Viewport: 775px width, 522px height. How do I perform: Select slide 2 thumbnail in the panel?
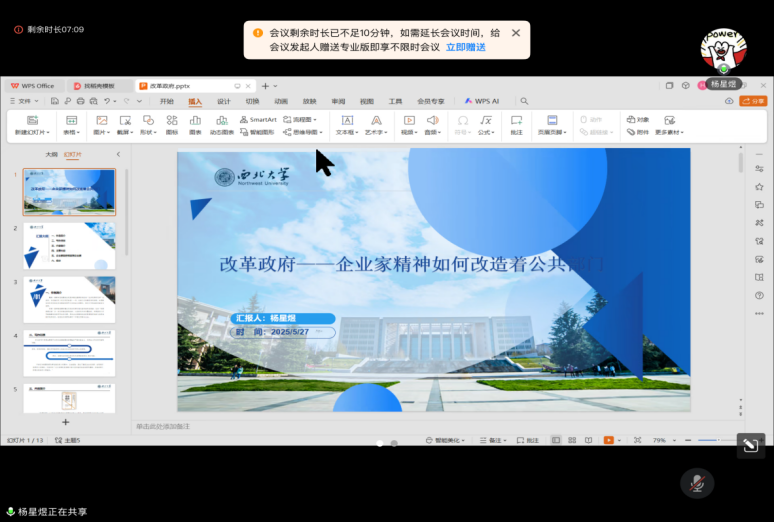click(69, 245)
